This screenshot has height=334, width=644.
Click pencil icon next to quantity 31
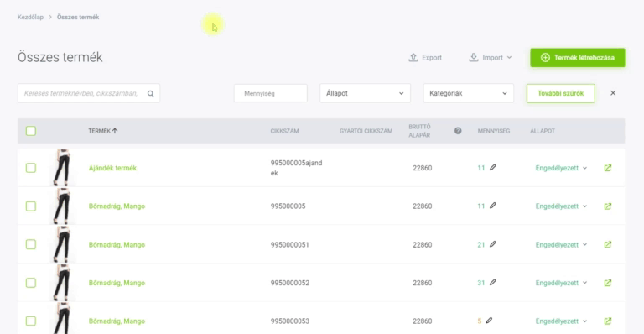tap(493, 282)
